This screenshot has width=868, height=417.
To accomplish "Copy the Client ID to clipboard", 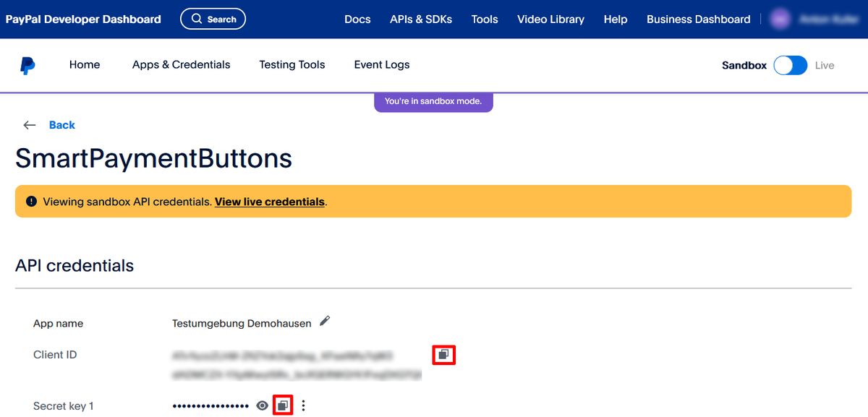I will [x=443, y=354].
